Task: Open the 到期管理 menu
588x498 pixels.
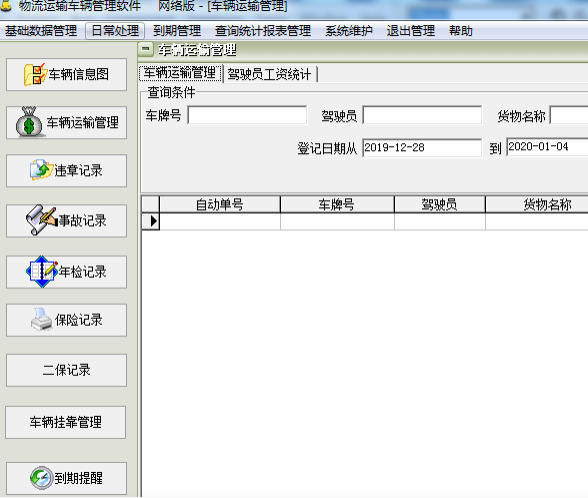Action: click(177, 31)
